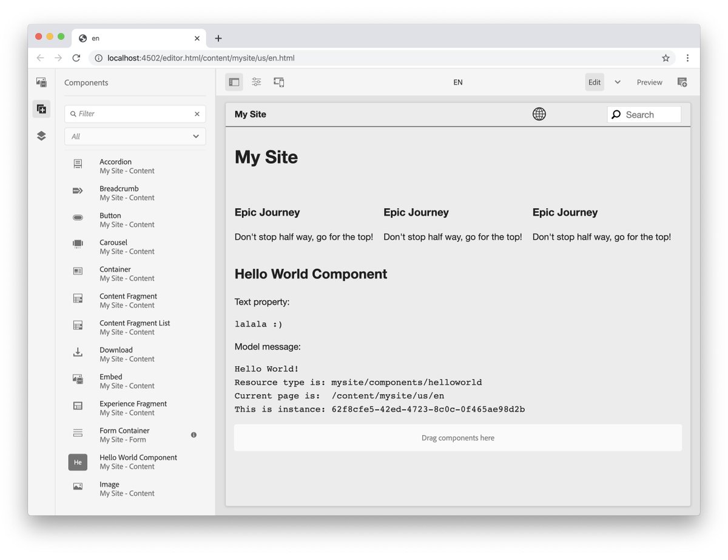Open Page Information settings icon
Viewport: 728px width, 560px height.
[257, 82]
